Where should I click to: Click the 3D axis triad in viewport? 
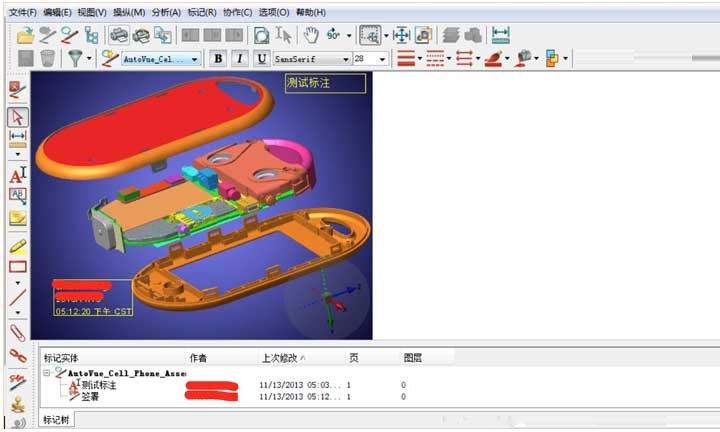327,298
